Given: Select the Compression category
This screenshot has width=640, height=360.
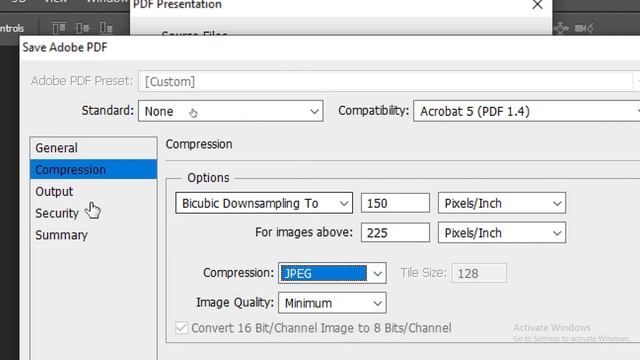Looking at the screenshot, I should (93, 169).
